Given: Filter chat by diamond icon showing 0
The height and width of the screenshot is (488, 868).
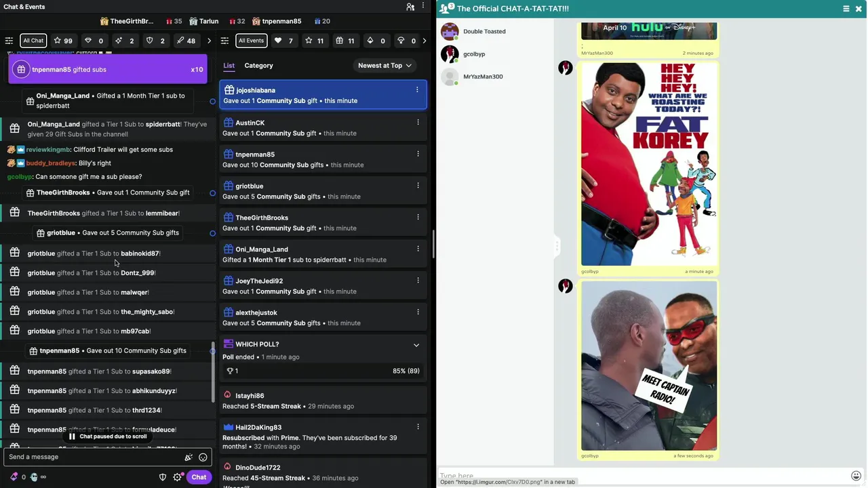Looking at the screenshot, I should [94, 41].
